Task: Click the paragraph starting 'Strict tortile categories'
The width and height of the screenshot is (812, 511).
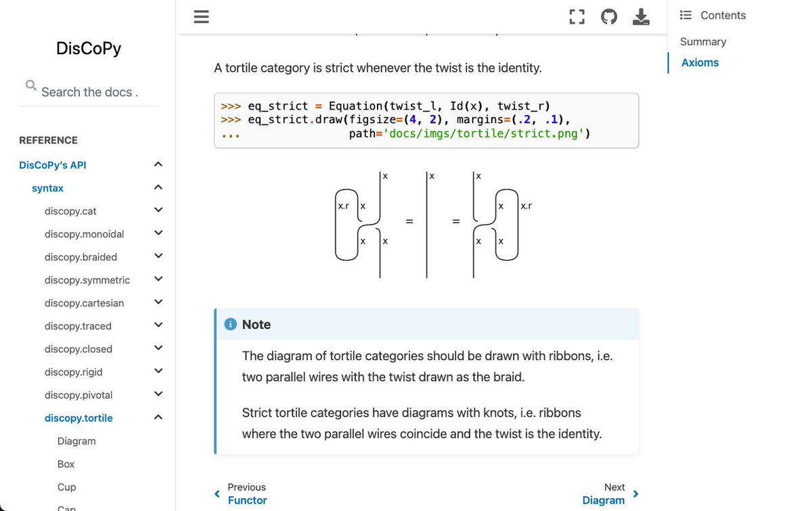Action: point(422,423)
